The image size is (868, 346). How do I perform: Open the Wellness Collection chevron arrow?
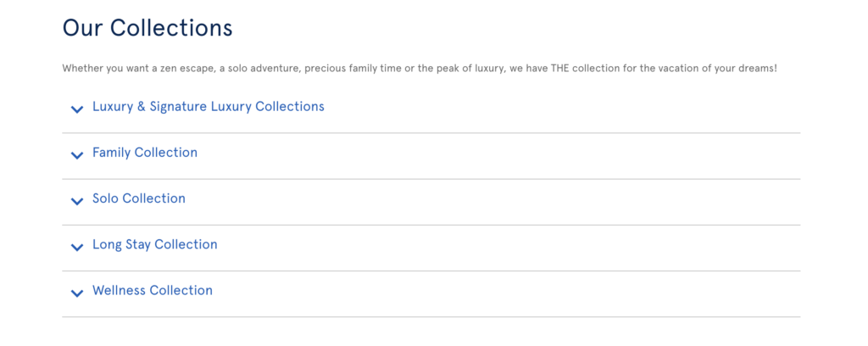click(x=76, y=292)
